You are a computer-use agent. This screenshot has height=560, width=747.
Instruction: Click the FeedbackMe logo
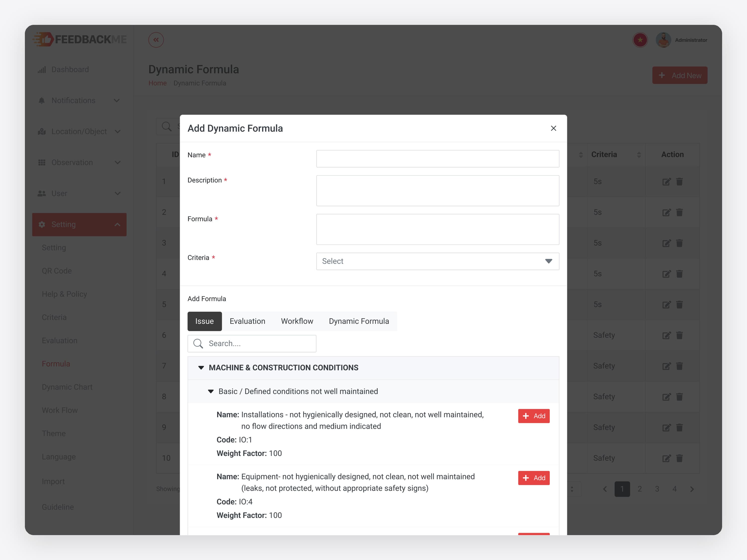point(80,40)
